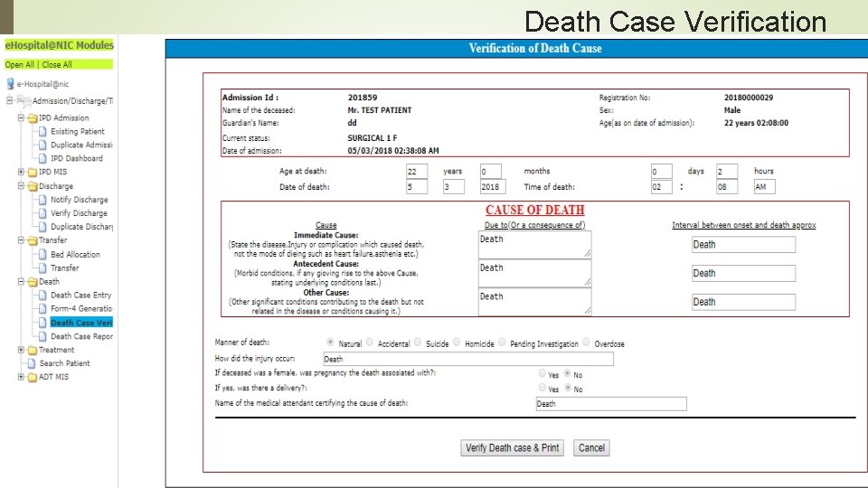Viewport: 868px width, 488px height.
Task: Click Close All link
Action: click(x=57, y=65)
